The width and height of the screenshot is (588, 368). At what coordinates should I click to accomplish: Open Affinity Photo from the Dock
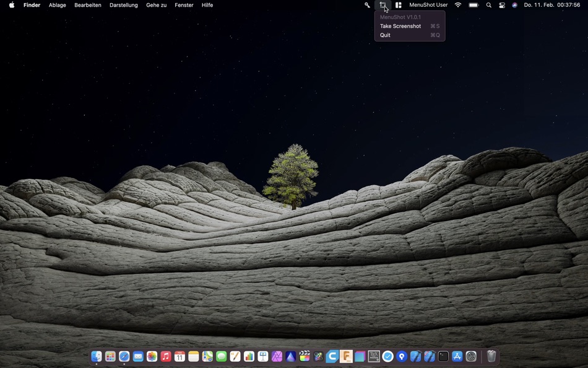click(277, 356)
